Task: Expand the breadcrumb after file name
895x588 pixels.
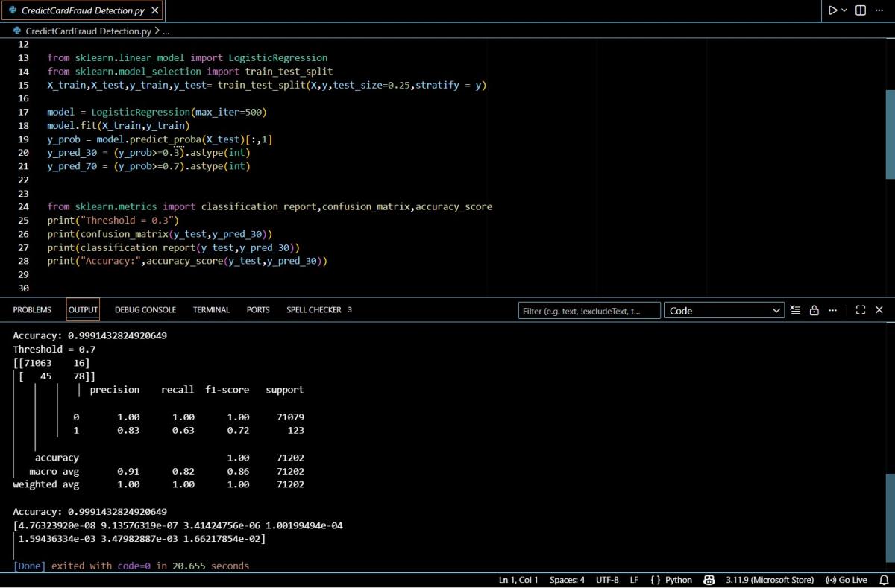Action: click(166, 31)
